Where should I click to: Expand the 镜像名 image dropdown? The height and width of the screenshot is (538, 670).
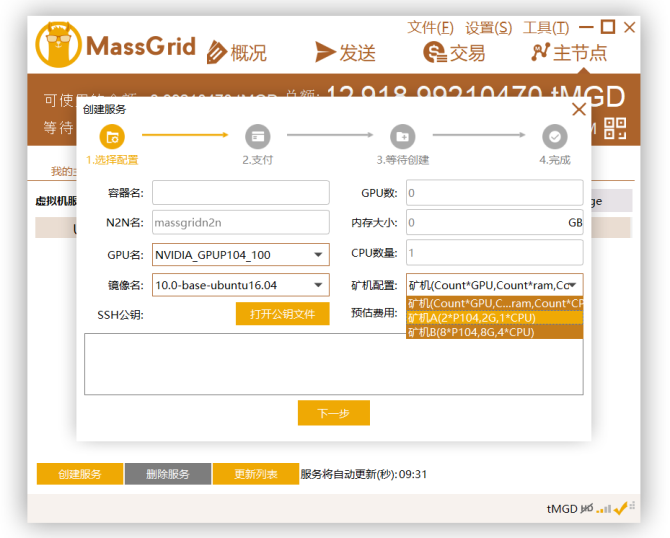318,285
